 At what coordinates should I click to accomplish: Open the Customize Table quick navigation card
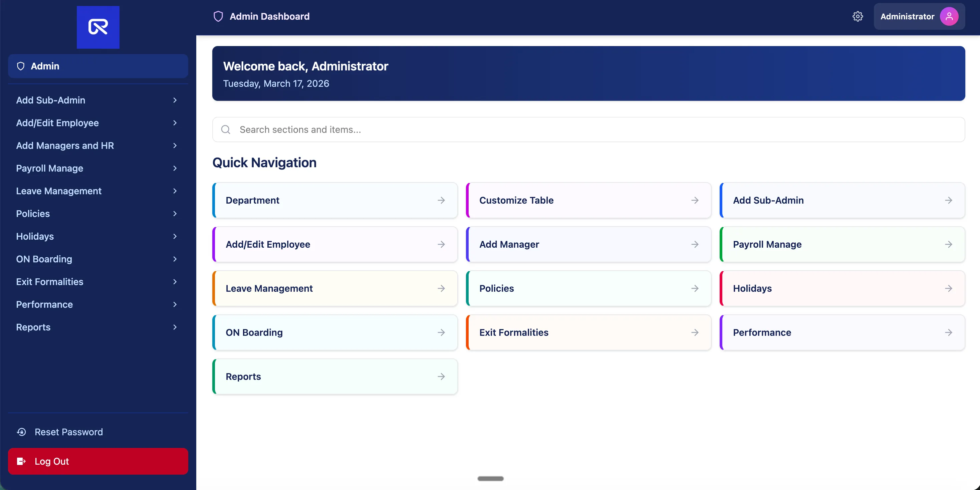pyautogui.click(x=588, y=200)
